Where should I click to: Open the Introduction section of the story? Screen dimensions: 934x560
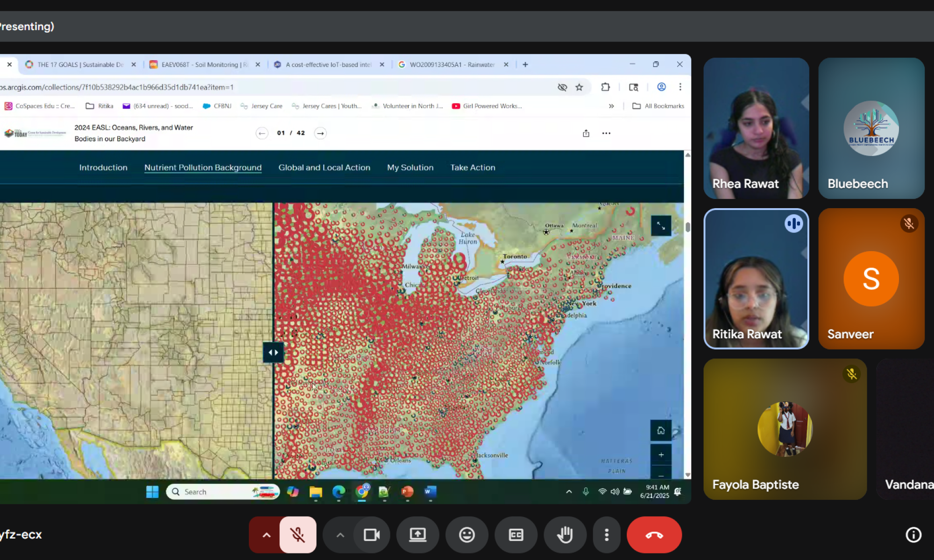tap(103, 168)
